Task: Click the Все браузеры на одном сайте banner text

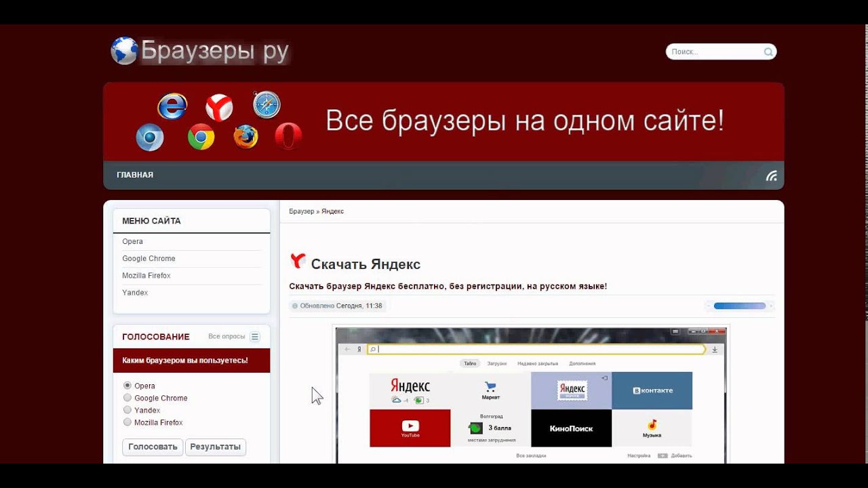Action: pos(525,121)
